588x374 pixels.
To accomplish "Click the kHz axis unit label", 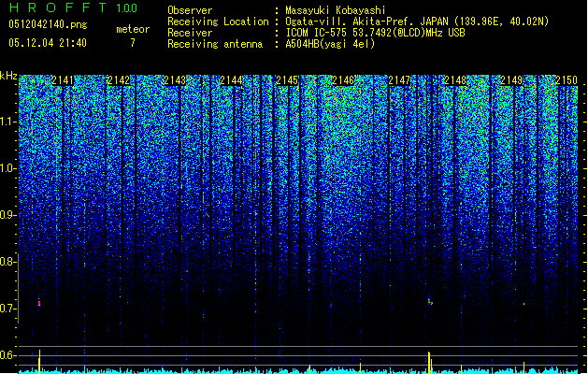I will tap(8, 76).
